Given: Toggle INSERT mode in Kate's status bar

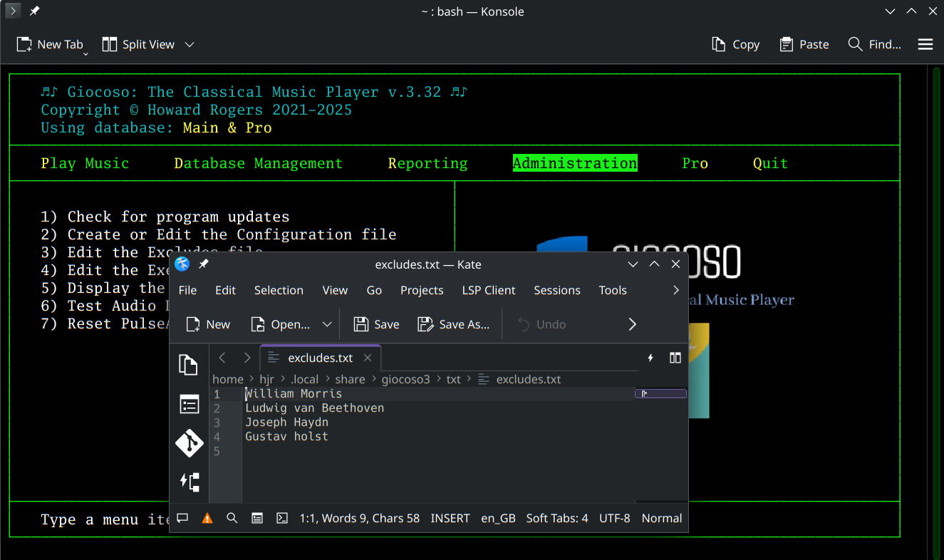Looking at the screenshot, I should pos(450,518).
